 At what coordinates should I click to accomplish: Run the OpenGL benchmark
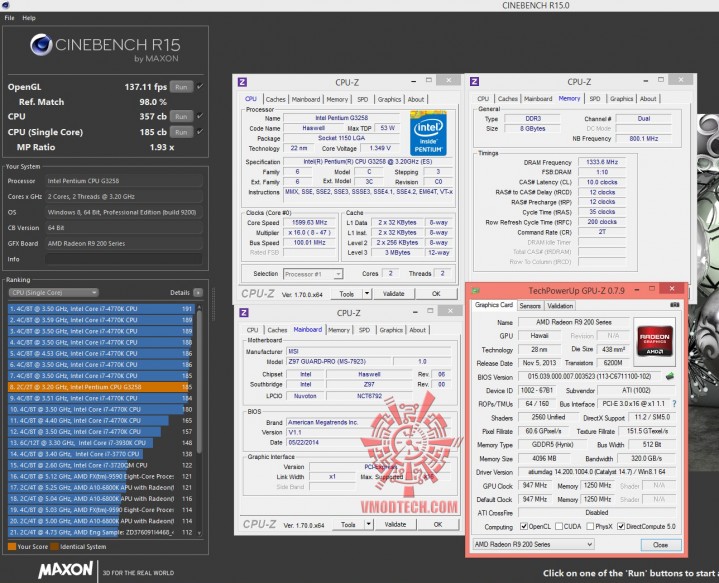pos(181,87)
